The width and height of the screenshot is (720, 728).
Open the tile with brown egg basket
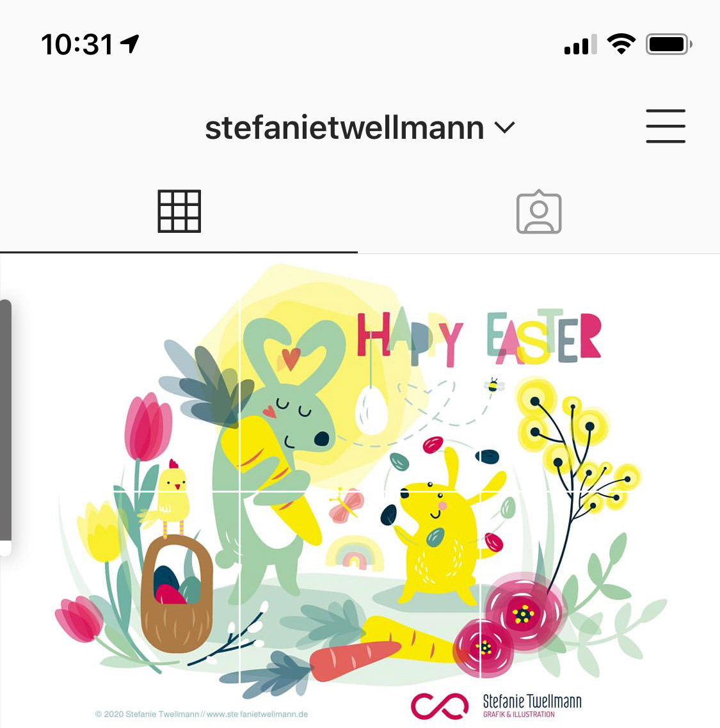pos(120,610)
